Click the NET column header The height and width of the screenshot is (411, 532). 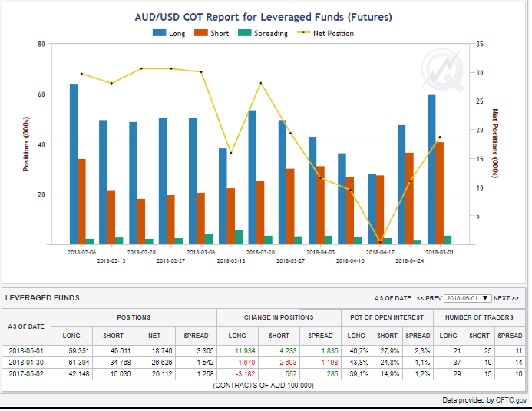pyautogui.click(x=154, y=336)
